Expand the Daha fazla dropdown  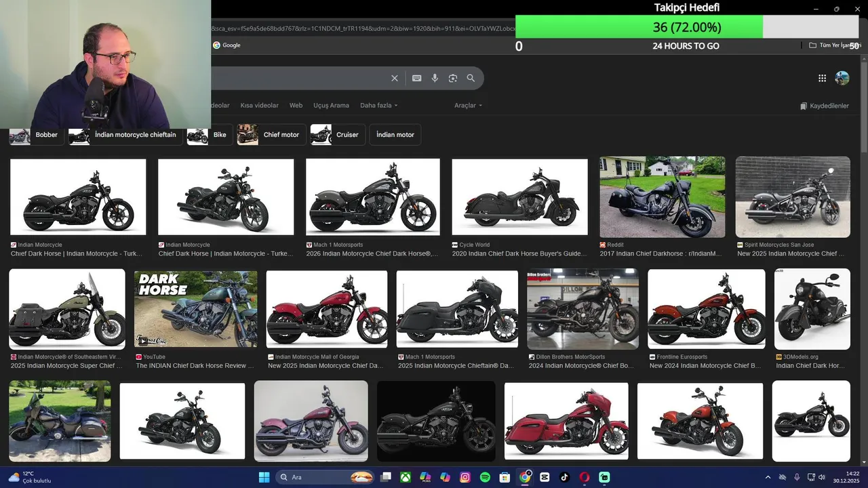coord(378,106)
